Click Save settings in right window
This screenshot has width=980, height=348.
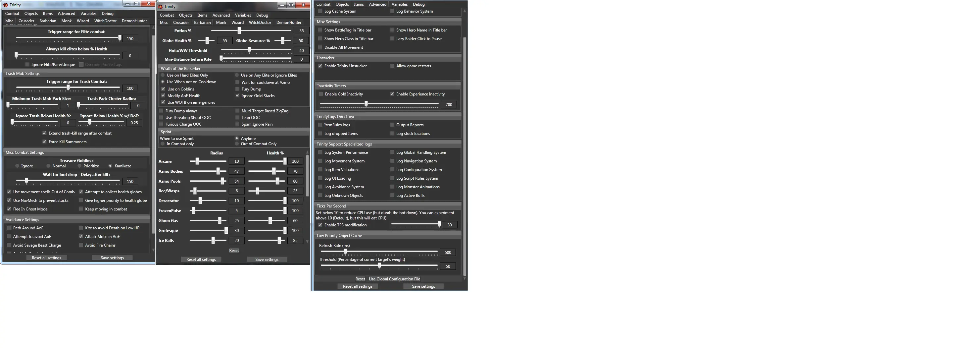[423, 286]
